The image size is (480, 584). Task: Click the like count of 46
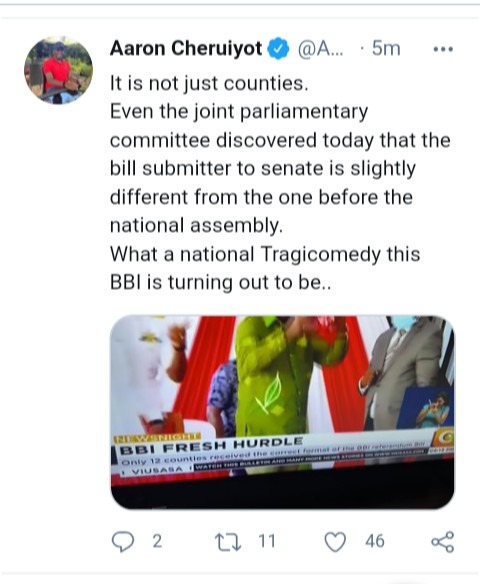[375, 541]
